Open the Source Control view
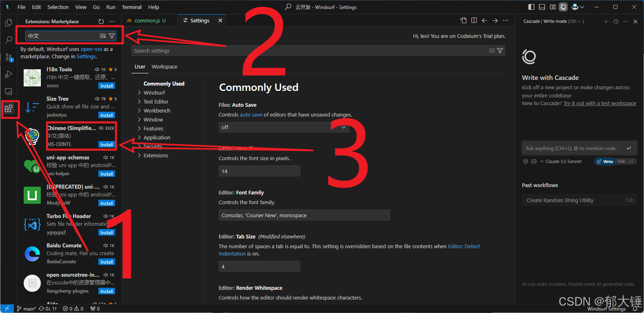This screenshot has height=313, width=644. [x=9, y=57]
